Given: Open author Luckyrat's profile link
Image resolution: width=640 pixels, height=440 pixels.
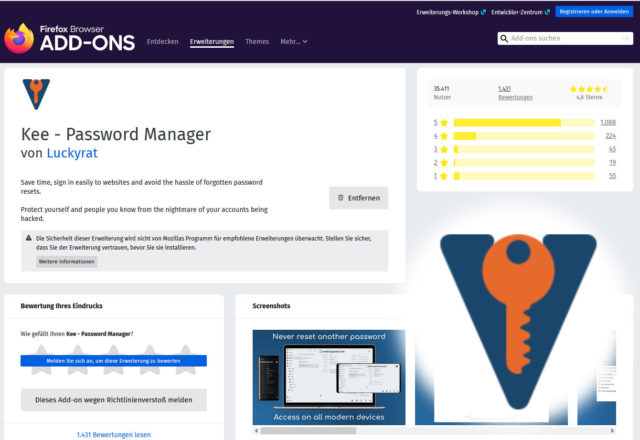Looking at the screenshot, I should pyautogui.click(x=72, y=153).
